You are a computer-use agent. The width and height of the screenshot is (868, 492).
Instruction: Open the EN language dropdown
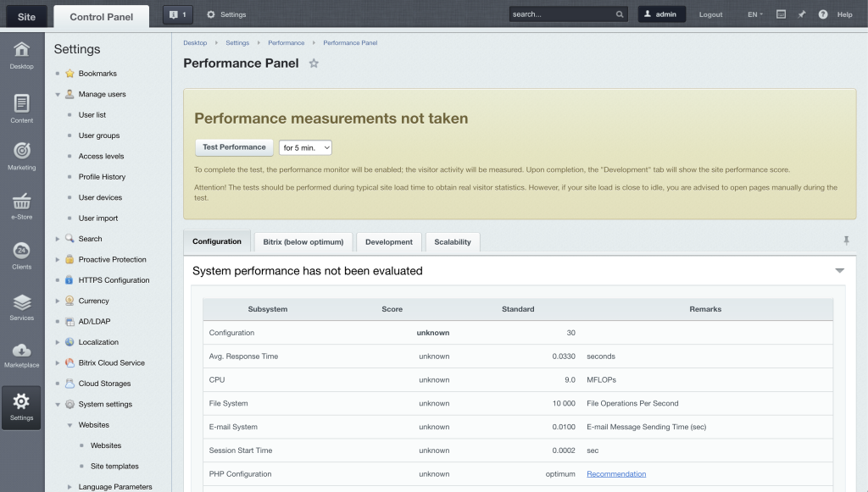click(x=755, y=14)
